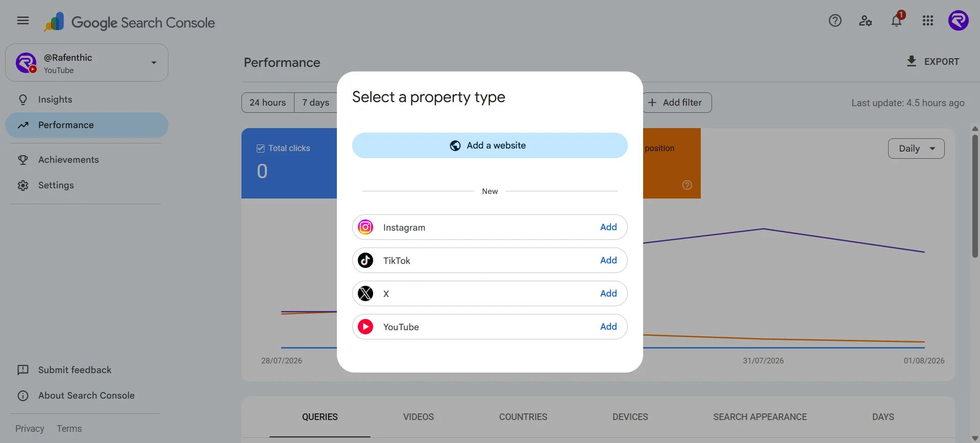Click the Submit feedback icon
This screenshot has height=443, width=980.
tap(23, 370)
